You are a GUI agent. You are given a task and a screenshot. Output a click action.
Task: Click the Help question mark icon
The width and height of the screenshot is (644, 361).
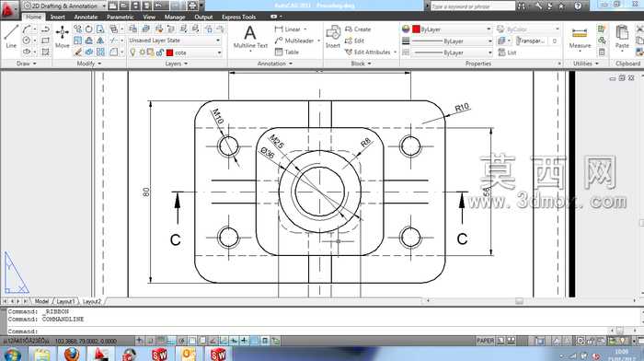tap(578, 6)
